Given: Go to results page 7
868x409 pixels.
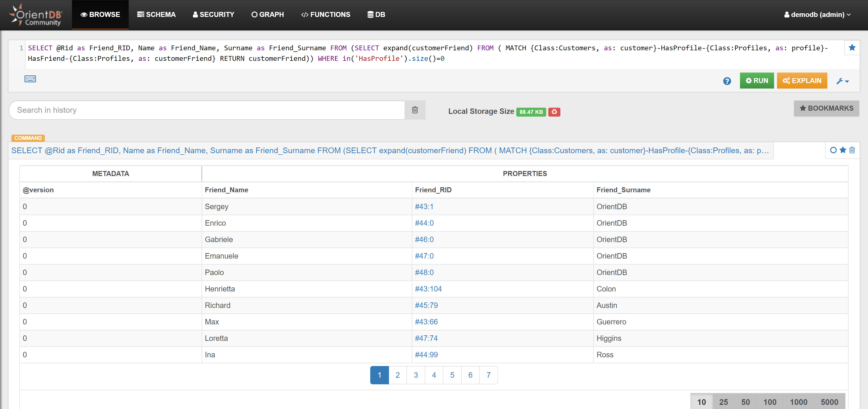Looking at the screenshot, I should (x=488, y=375).
